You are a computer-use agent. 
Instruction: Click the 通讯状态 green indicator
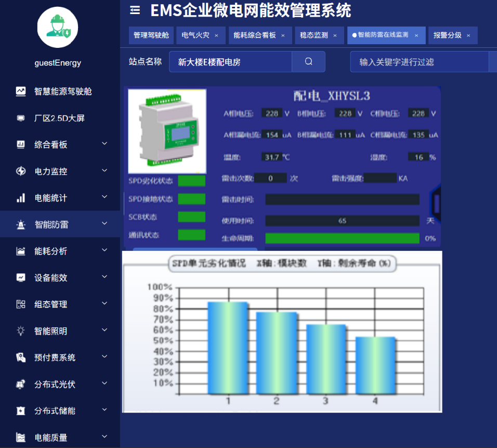191,235
